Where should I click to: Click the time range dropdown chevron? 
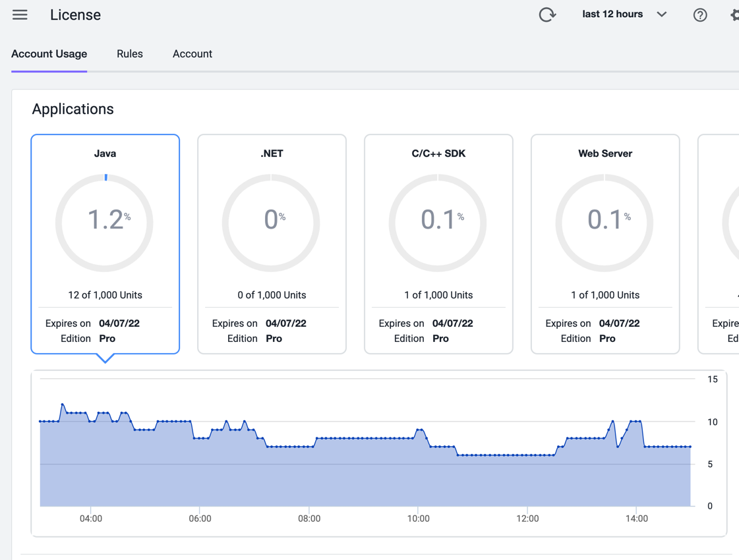point(662,14)
